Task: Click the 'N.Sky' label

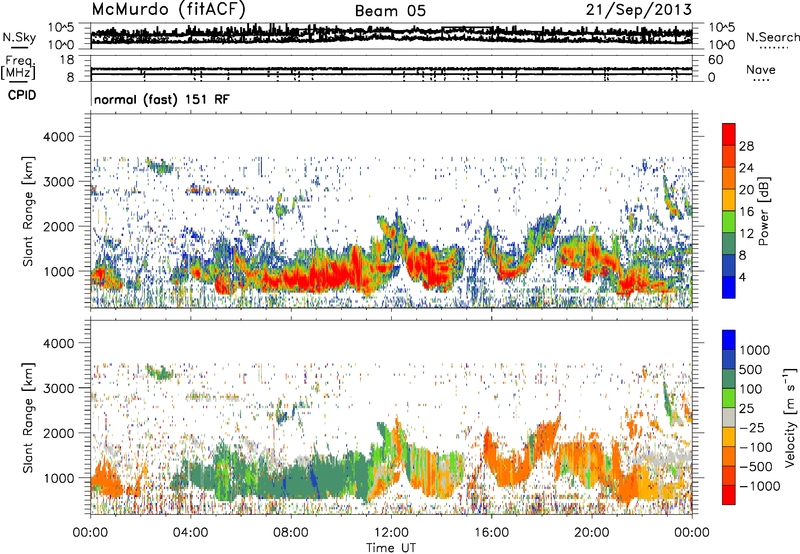Action: (x=19, y=37)
